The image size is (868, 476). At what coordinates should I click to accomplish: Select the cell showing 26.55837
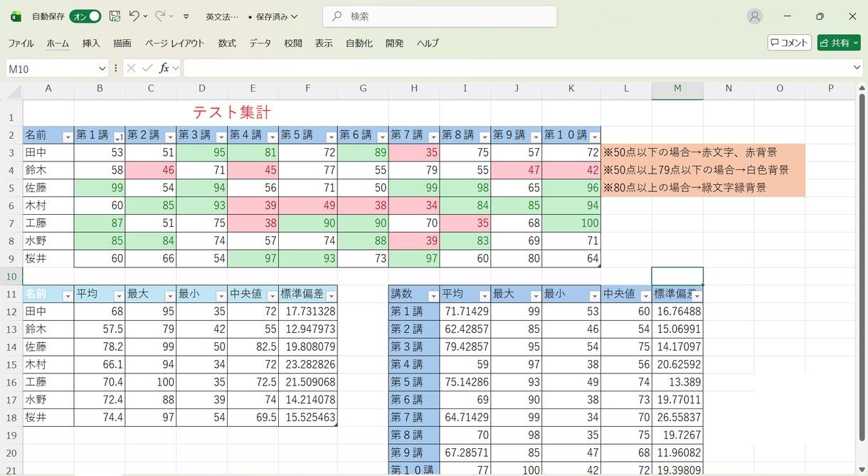pos(677,417)
